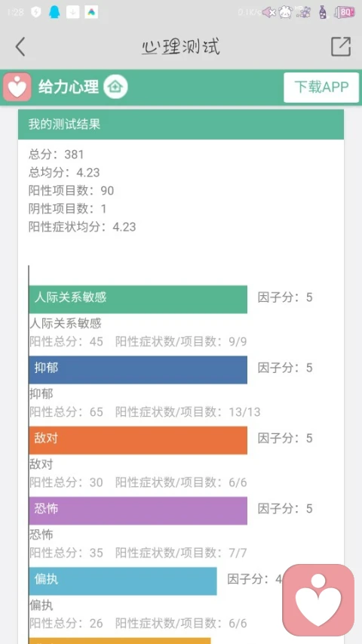The width and height of the screenshot is (362, 644).
Task: Tap the back arrow icon
Action: click(20, 46)
